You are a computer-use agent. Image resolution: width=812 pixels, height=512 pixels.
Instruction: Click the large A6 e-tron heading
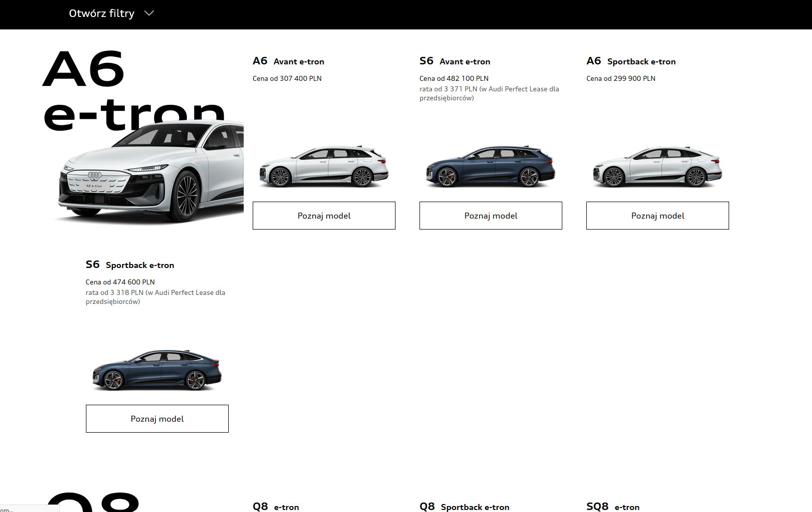(x=134, y=90)
